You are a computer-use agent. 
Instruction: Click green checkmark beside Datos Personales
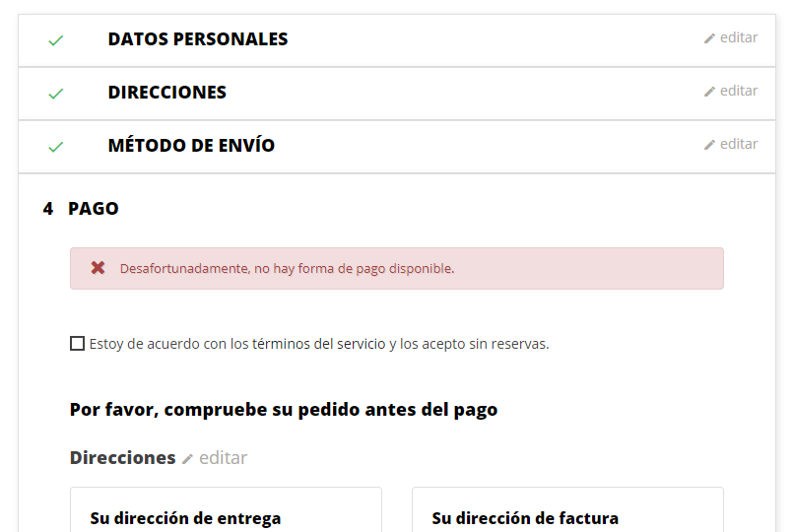pyautogui.click(x=55, y=40)
